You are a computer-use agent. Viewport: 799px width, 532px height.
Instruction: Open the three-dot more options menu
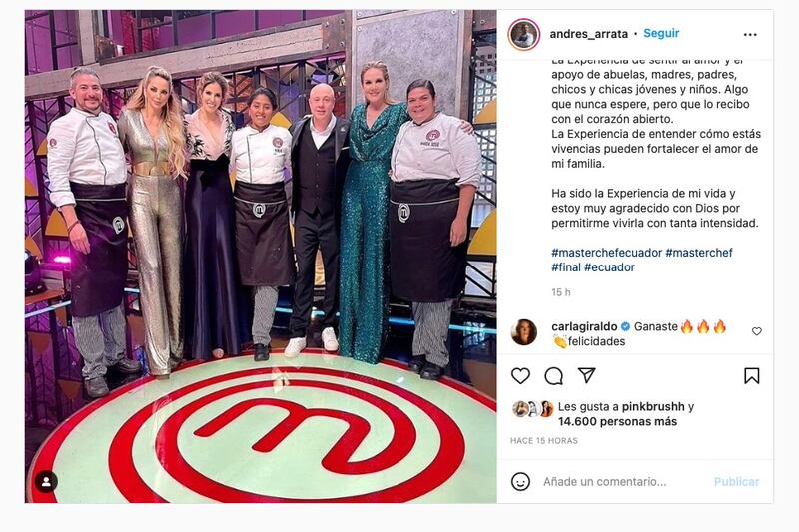coord(750,35)
